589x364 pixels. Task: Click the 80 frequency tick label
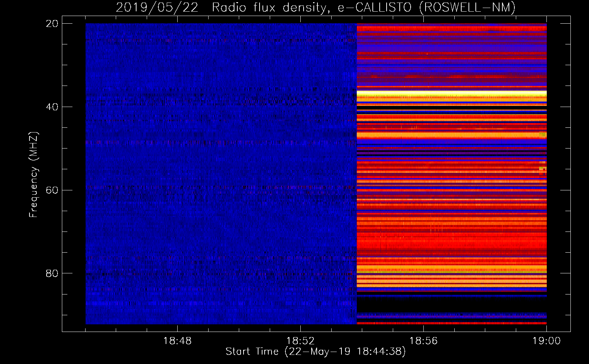click(x=52, y=273)
